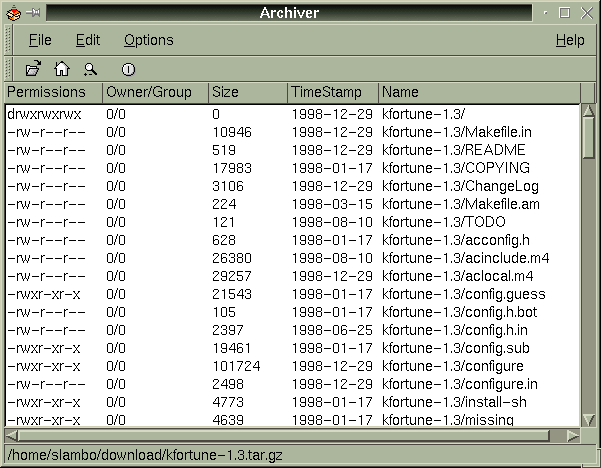Open the Options menu
The width and height of the screenshot is (601, 468).
(x=148, y=40)
